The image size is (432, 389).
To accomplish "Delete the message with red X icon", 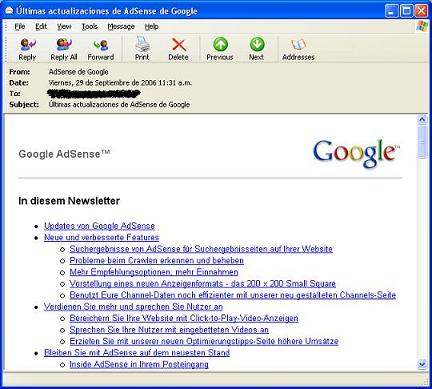I will tap(178, 49).
